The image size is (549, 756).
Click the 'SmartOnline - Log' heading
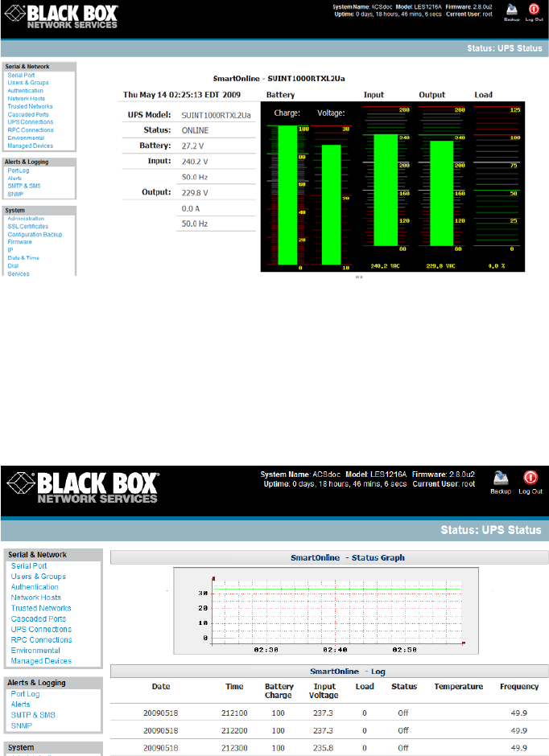click(347, 672)
